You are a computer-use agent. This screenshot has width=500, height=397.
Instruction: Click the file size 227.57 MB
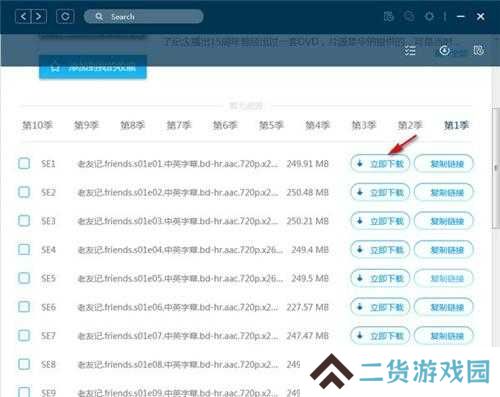click(307, 307)
